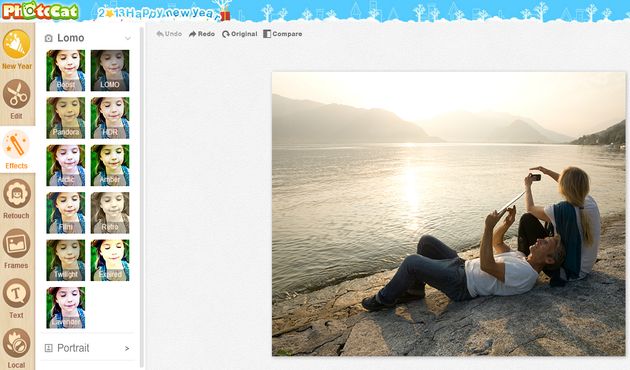Click the Undo button
Viewport: 630px width, 370px height.
click(x=169, y=34)
